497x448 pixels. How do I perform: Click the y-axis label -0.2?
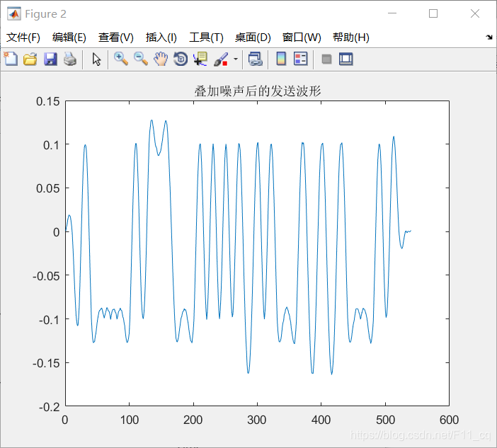click(x=49, y=407)
